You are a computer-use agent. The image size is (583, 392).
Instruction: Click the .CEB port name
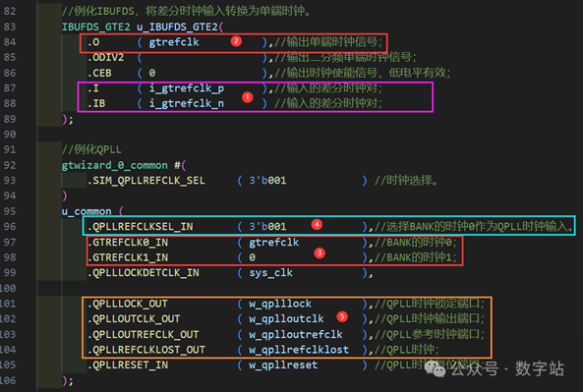click(99, 73)
